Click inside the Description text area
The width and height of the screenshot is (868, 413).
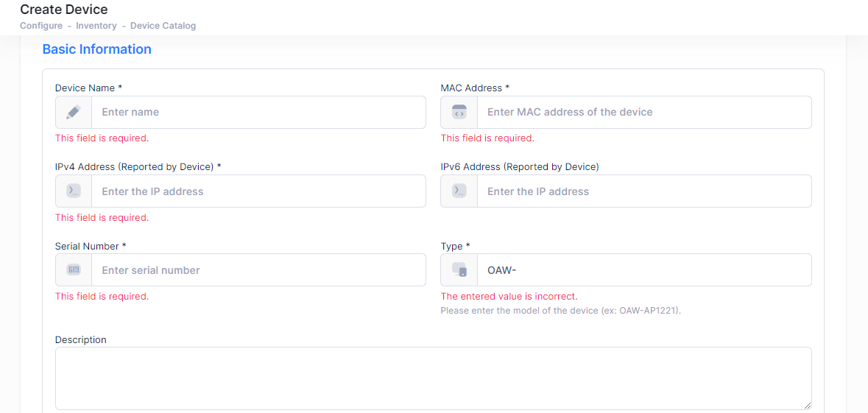coord(434,378)
